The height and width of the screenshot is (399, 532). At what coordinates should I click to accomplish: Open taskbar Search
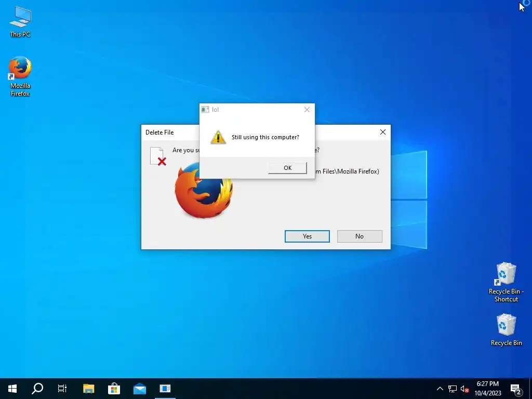[37, 389]
